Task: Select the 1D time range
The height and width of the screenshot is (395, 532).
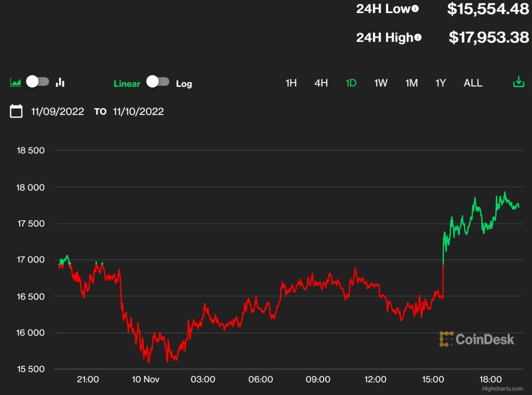Action: coord(351,83)
